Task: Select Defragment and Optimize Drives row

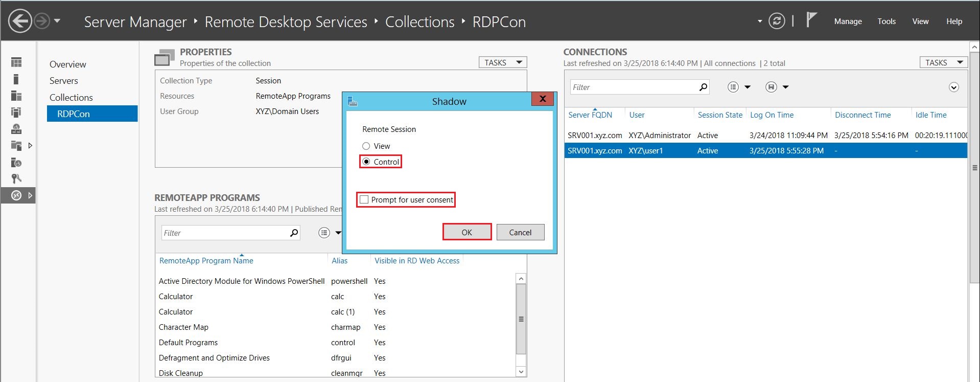Action: (x=336, y=358)
